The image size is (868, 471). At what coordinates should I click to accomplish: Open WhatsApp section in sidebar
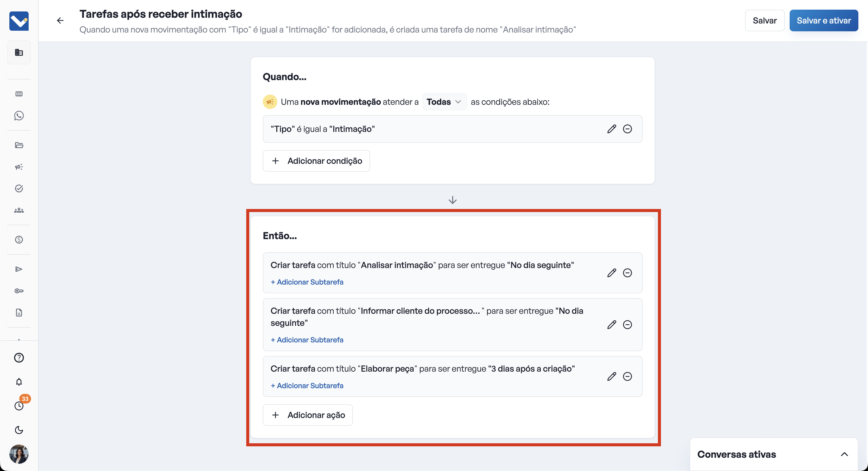[x=19, y=116]
